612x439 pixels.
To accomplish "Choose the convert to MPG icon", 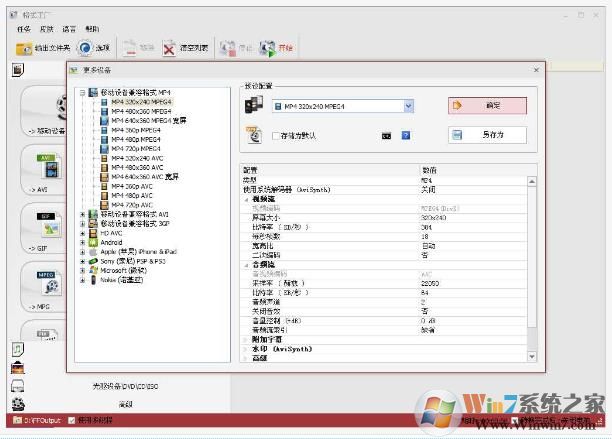I will [47, 281].
